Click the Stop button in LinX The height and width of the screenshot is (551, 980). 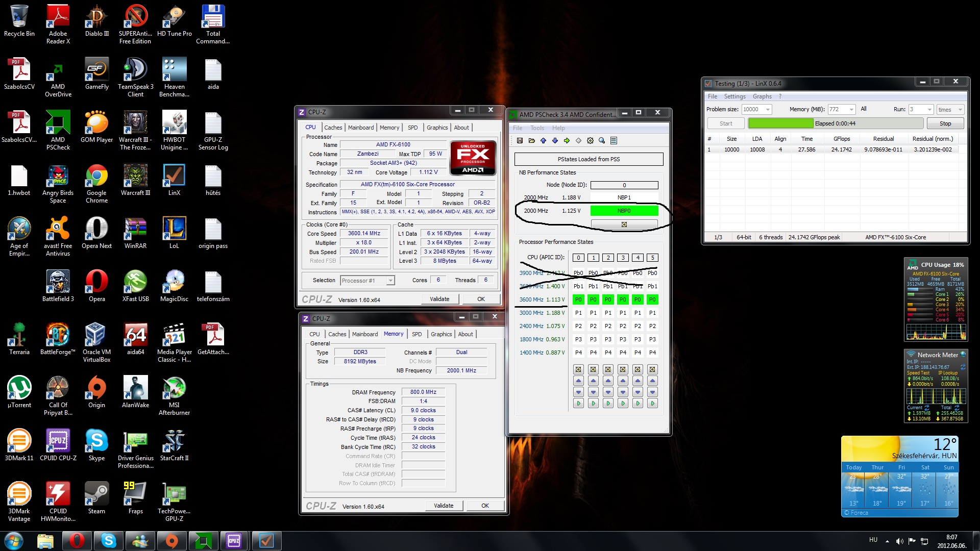tap(945, 123)
